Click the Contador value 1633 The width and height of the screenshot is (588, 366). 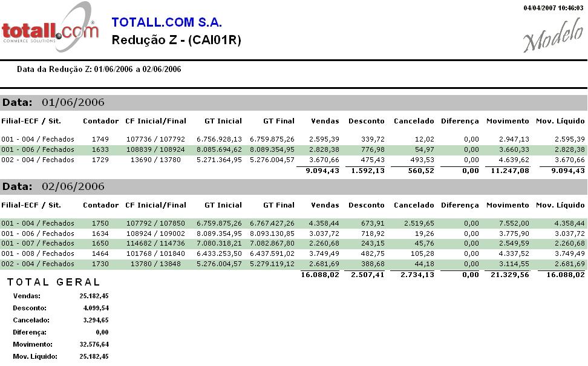click(100, 149)
